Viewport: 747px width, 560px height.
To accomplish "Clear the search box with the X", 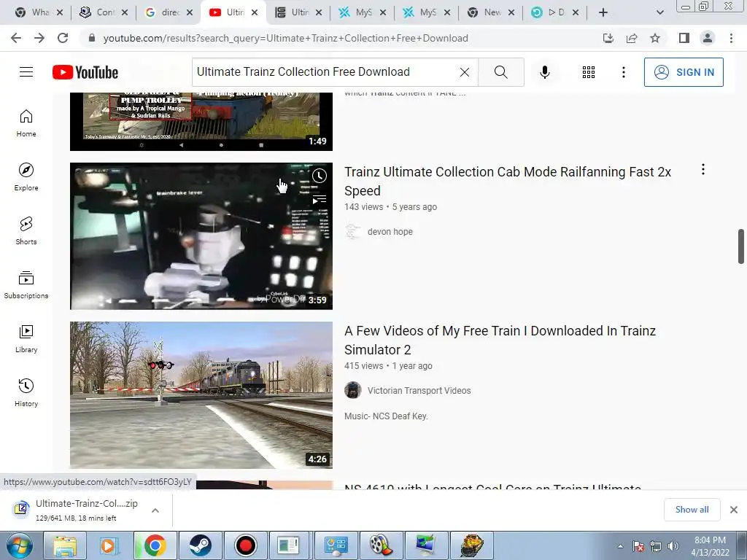I will 465,72.
